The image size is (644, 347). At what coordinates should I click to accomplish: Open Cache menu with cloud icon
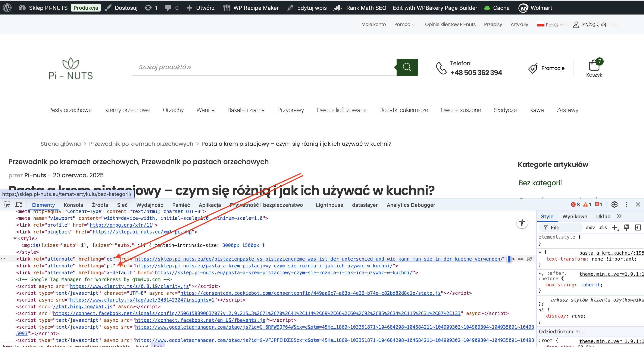497,8
